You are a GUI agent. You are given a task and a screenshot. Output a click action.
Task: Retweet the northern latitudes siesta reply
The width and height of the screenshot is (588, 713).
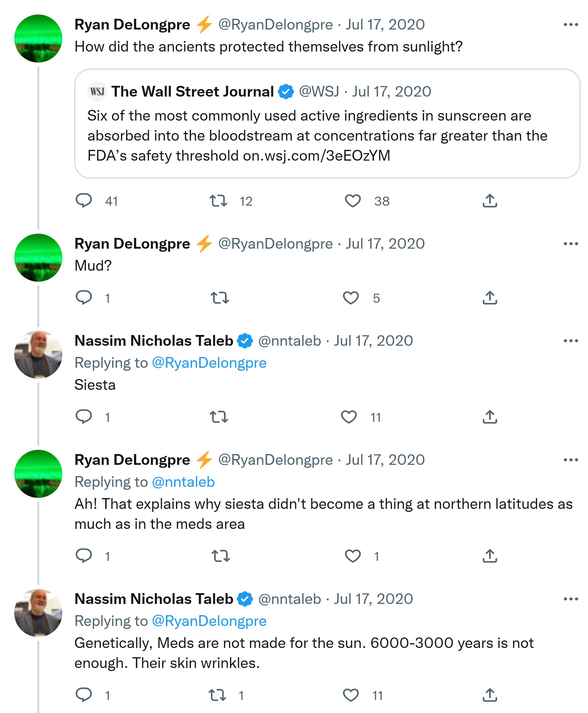tap(221, 556)
